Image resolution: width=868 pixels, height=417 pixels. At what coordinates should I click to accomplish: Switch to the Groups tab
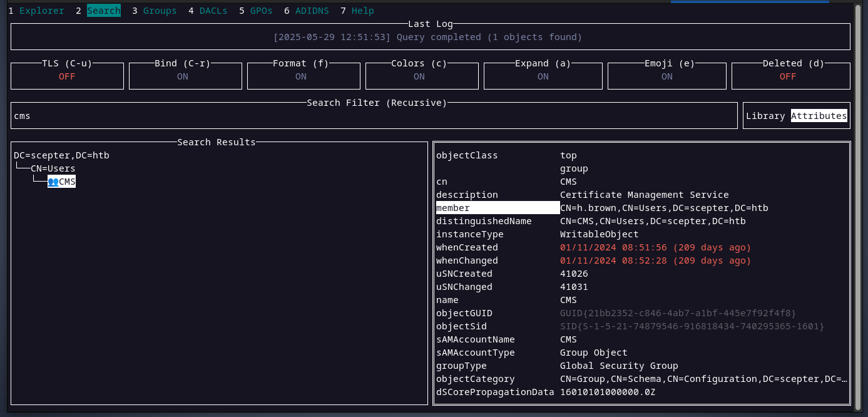click(160, 11)
